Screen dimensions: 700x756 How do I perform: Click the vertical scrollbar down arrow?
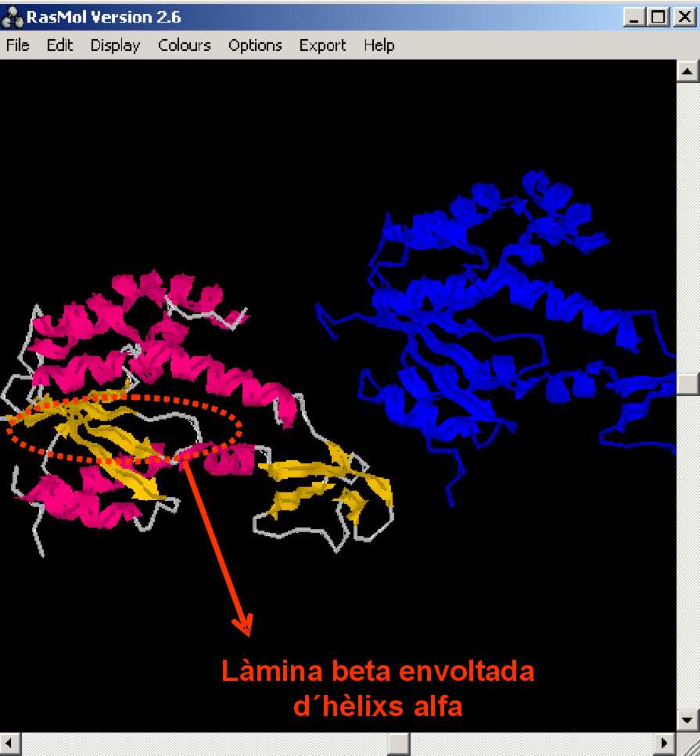(x=687, y=719)
